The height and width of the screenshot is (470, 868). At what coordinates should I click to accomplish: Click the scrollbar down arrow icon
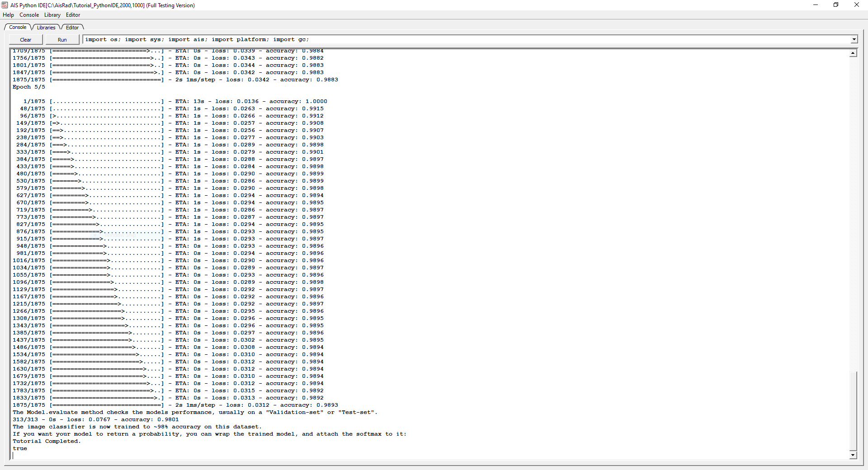853,456
